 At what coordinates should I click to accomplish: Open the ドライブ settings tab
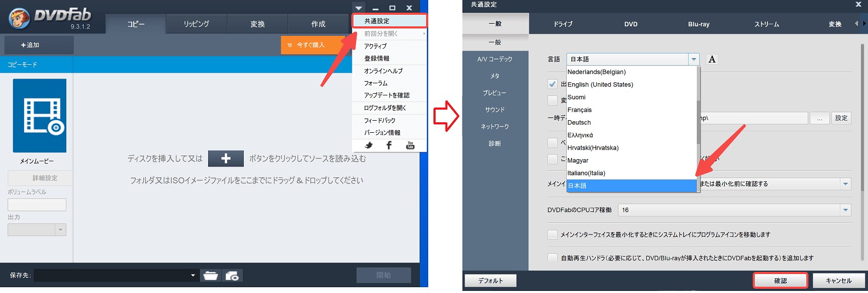pyautogui.click(x=563, y=24)
